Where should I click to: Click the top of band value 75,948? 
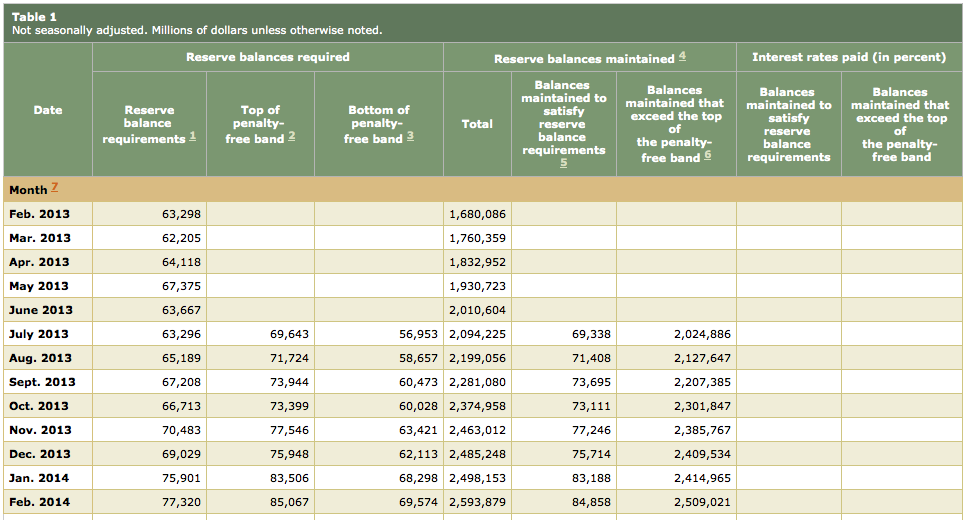tap(289, 454)
